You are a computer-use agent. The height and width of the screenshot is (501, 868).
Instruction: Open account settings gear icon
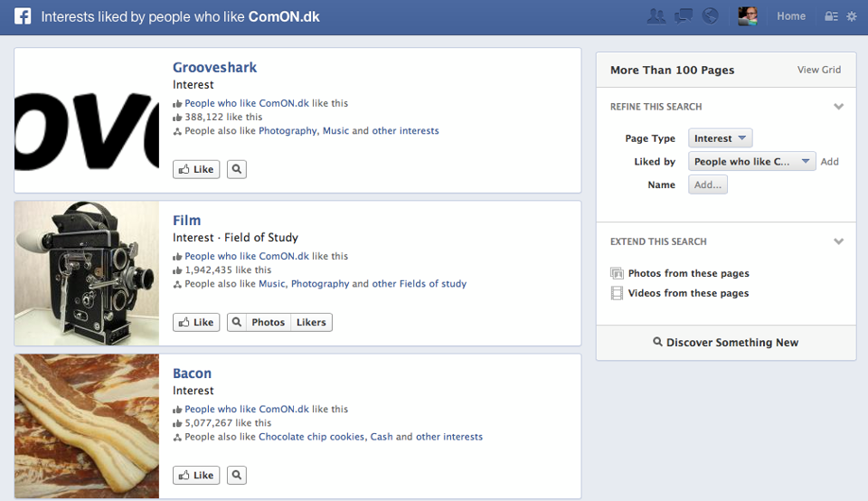851,16
